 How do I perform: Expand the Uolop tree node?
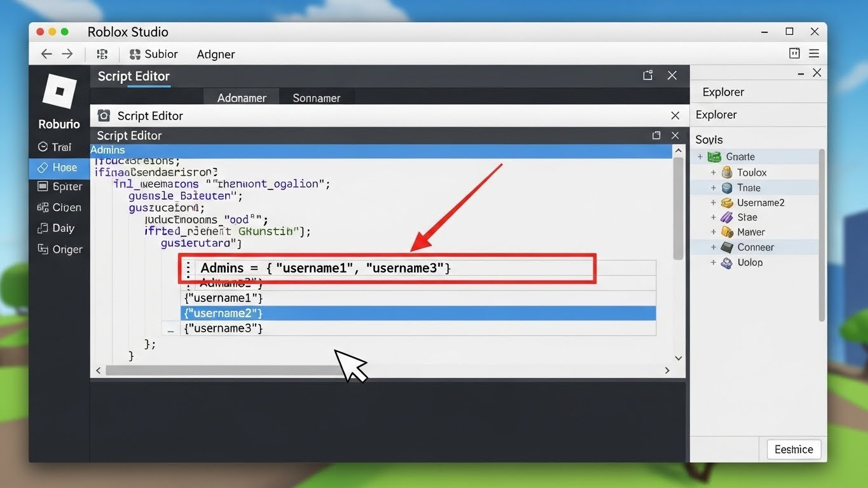point(713,262)
